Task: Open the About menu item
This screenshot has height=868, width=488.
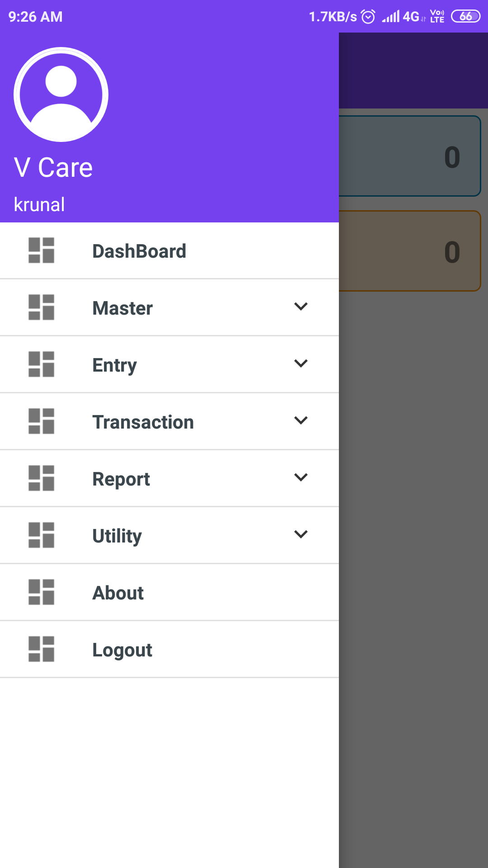Action: (x=118, y=593)
